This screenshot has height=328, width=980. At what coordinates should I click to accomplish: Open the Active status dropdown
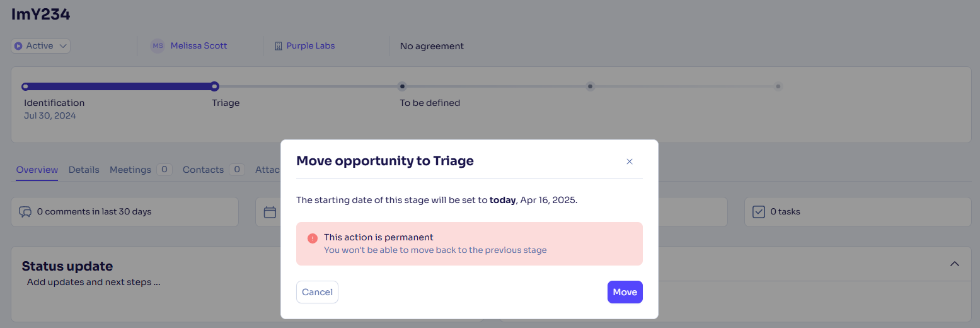coord(40,46)
